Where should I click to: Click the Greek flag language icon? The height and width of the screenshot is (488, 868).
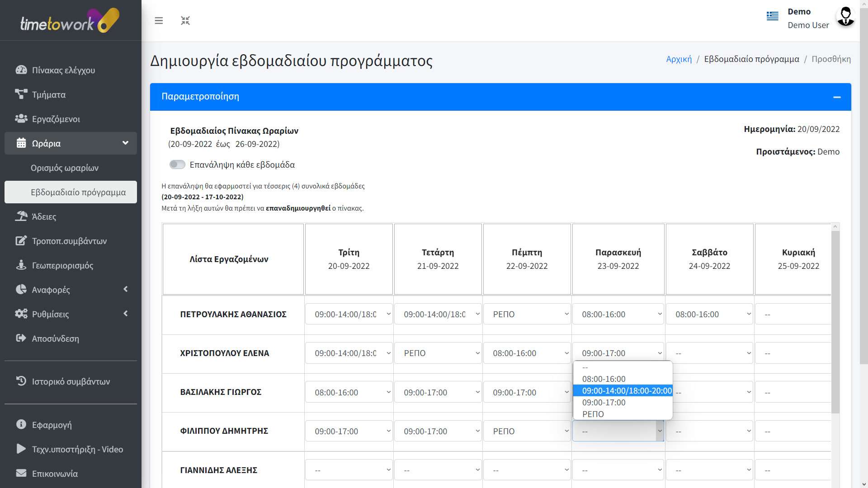pos(772,16)
